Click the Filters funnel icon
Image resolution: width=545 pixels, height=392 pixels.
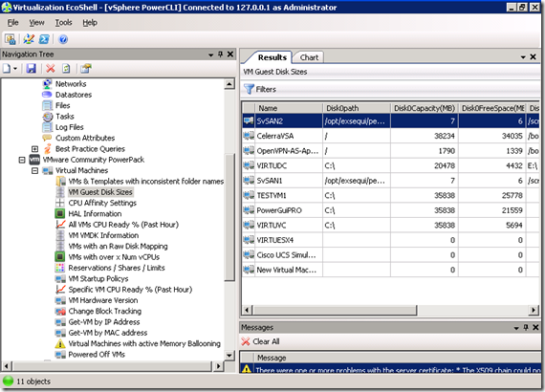point(249,89)
